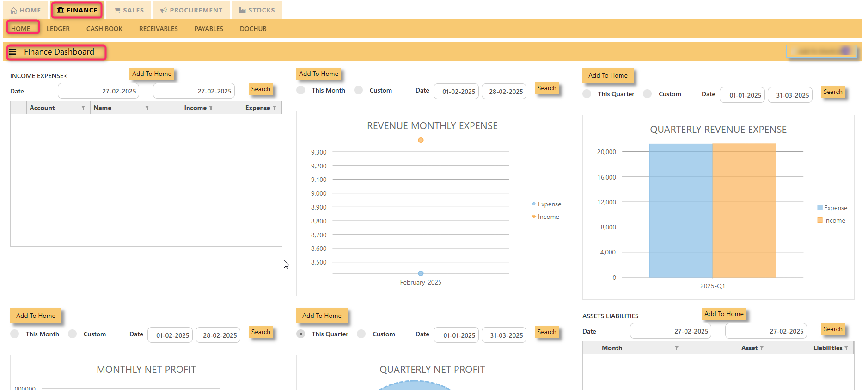
Task: Select This Month in Revenue Monthly Expense
Action: (301, 90)
